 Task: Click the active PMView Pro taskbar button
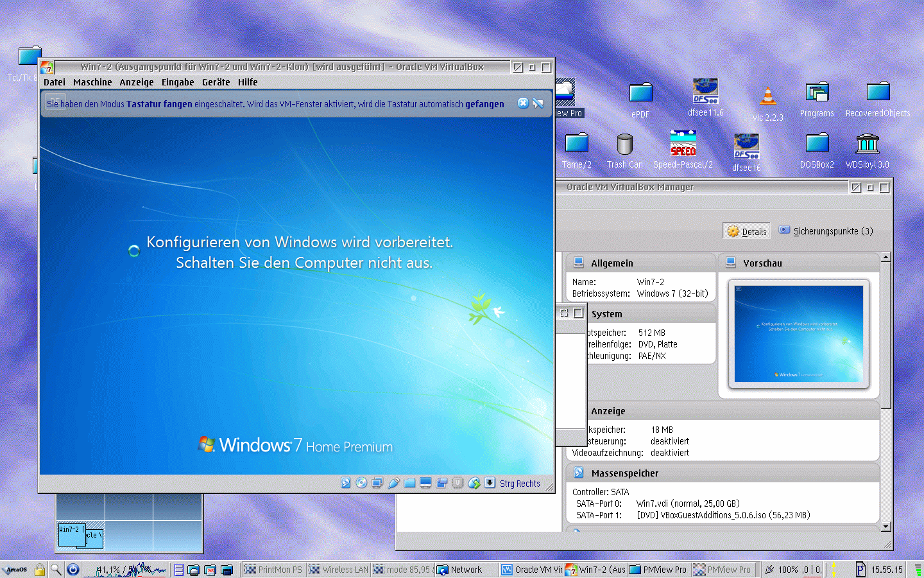click(x=659, y=570)
